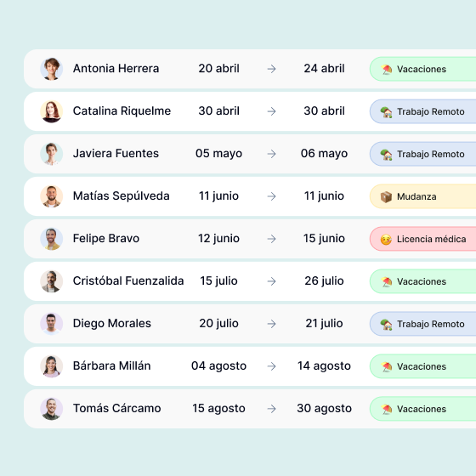The image size is (476, 476).
Task: Click the umbrella icon in Bárbara Millán's row
Action: tap(387, 366)
